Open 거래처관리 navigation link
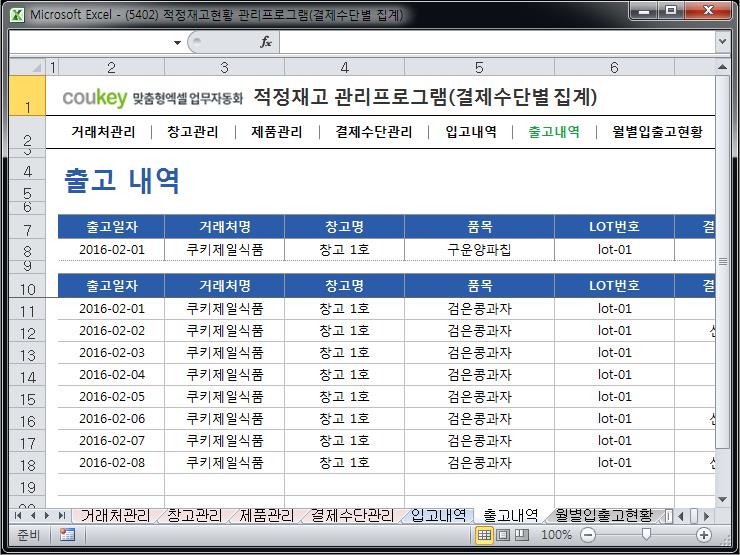740x555 pixels. [103, 132]
